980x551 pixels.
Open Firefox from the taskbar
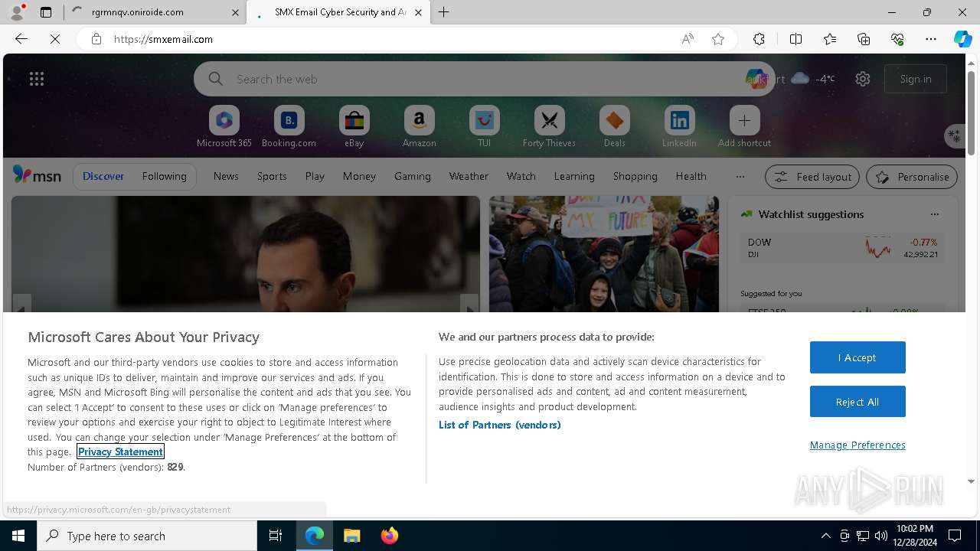(x=390, y=536)
